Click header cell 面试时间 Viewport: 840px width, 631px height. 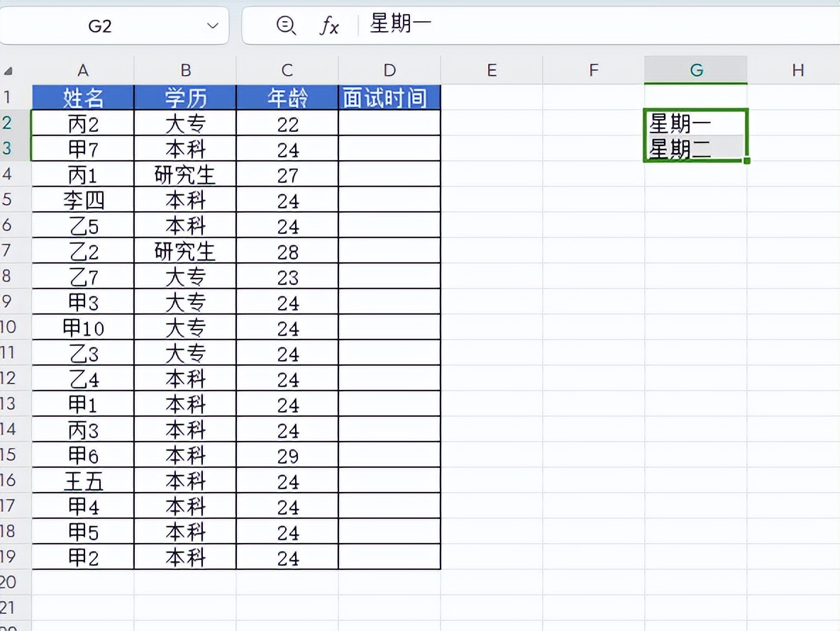point(389,97)
